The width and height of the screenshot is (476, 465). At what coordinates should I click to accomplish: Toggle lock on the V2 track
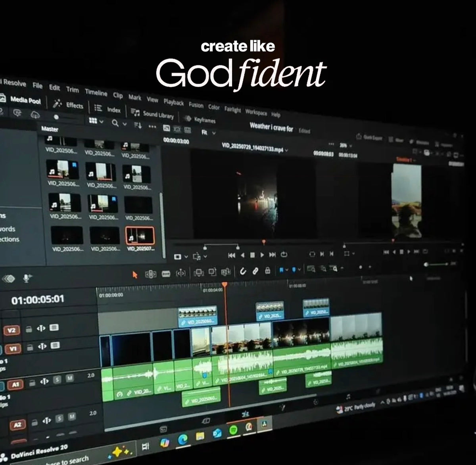[29, 329]
